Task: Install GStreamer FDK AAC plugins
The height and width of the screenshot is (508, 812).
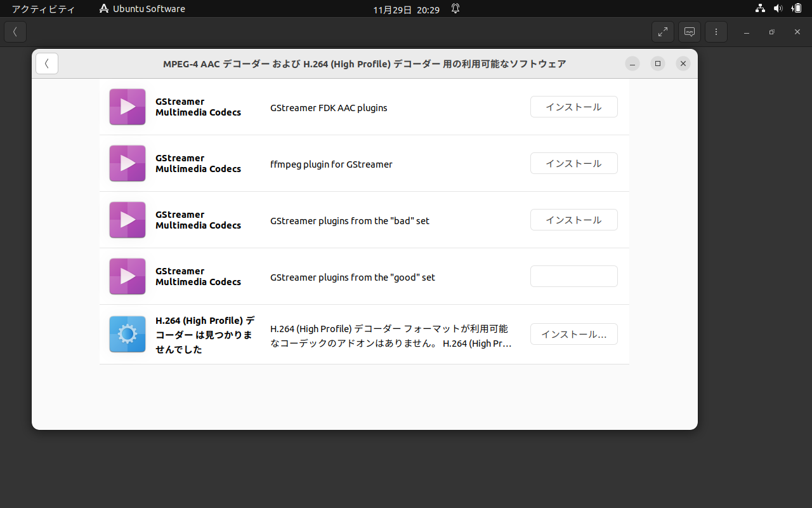Action: coord(573,107)
